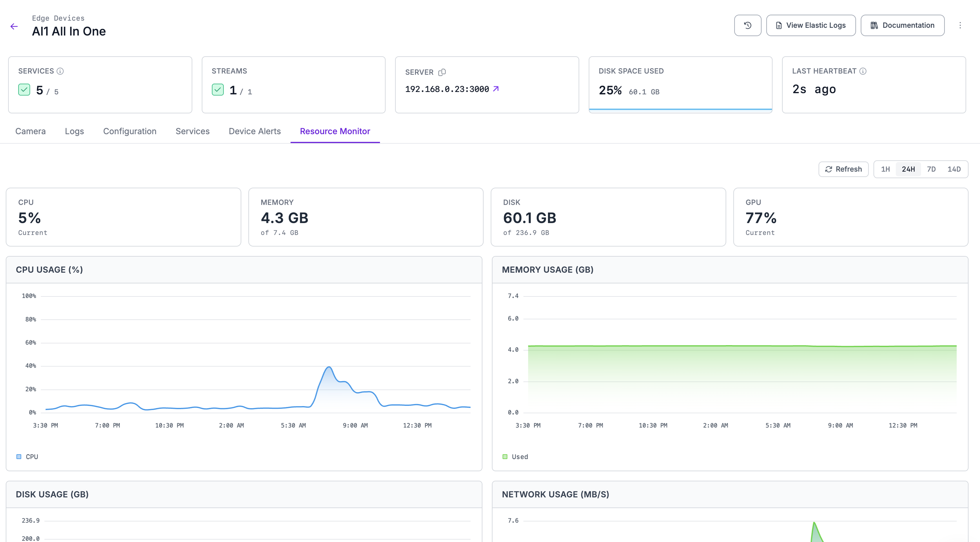Select the 7D time range
This screenshot has height=542, width=980.
point(931,169)
